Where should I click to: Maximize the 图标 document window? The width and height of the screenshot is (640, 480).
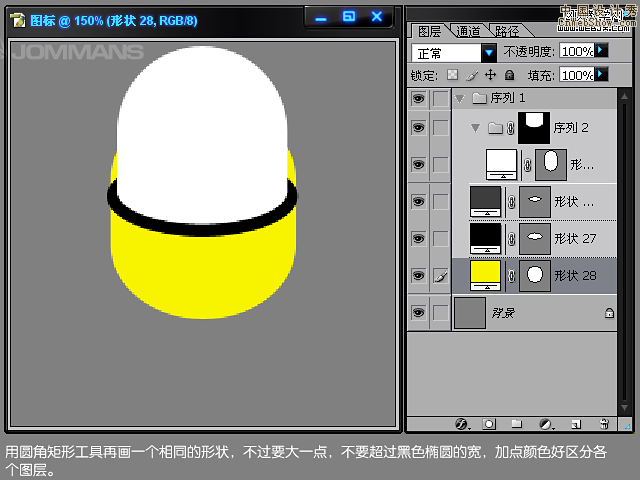tap(349, 17)
